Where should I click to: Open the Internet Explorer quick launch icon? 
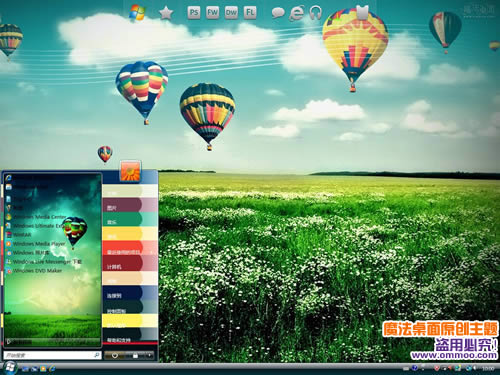click(x=52, y=369)
